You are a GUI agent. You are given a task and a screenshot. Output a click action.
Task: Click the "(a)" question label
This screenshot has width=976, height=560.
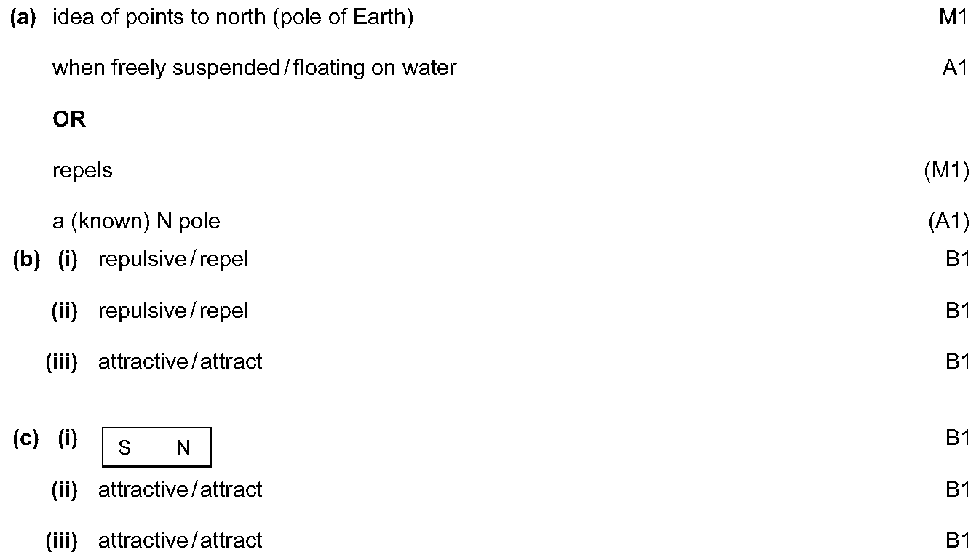(x=23, y=17)
